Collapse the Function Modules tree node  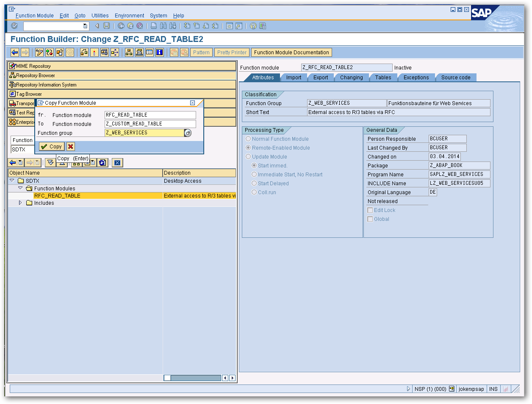click(x=20, y=188)
